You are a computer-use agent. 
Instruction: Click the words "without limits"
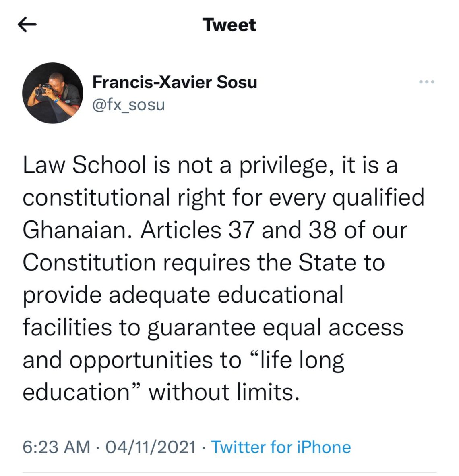tap(224, 392)
